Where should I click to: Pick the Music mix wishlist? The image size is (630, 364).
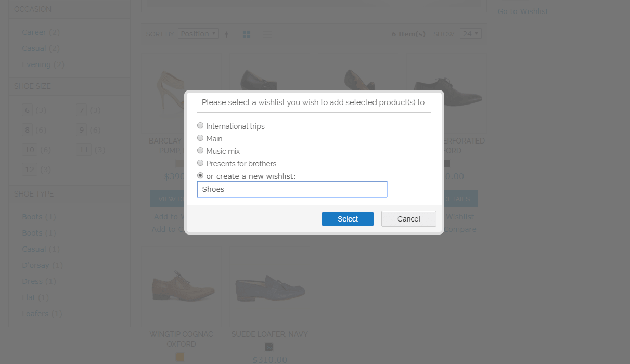coord(200,151)
